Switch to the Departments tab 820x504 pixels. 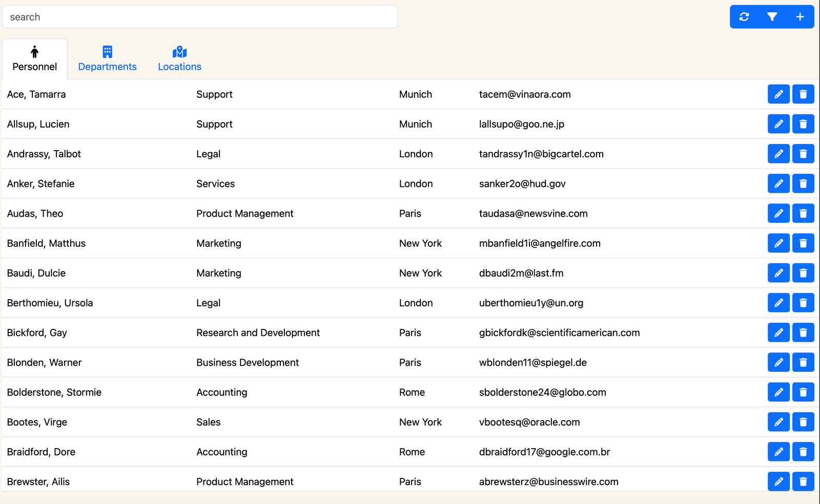click(x=107, y=67)
